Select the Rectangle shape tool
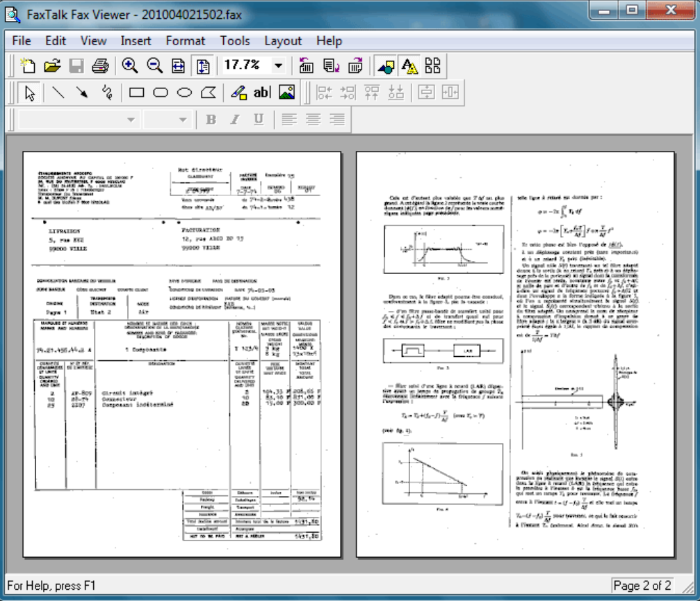The image size is (700, 601). (137, 93)
